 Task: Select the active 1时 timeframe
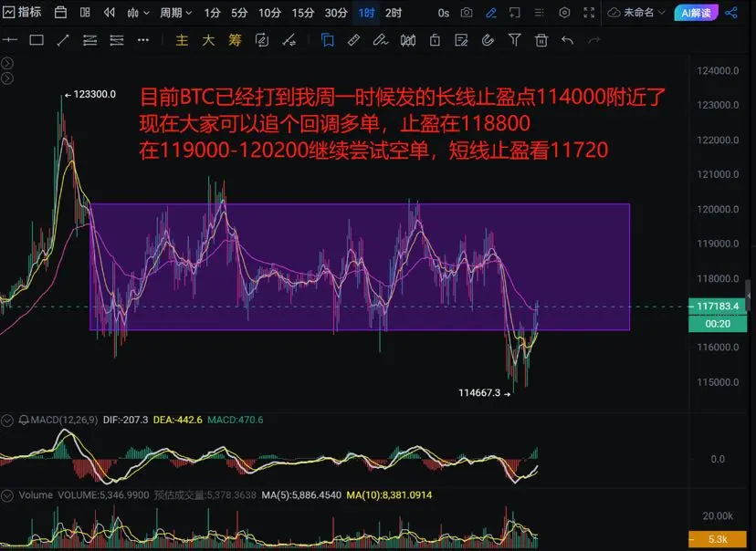pyautogui.click(x=366, y=13)
